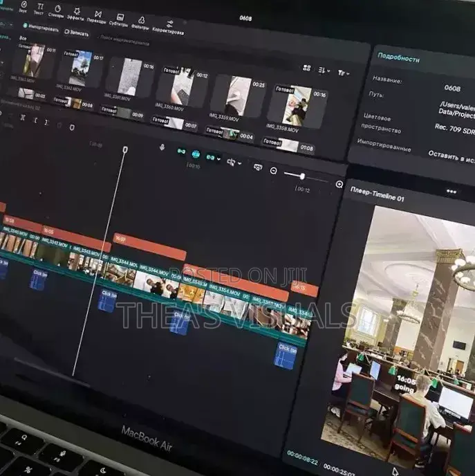This screenshot has height=476, width=475.
Task: Switch to the Переходы tab
Action: (x=97, y=17)
